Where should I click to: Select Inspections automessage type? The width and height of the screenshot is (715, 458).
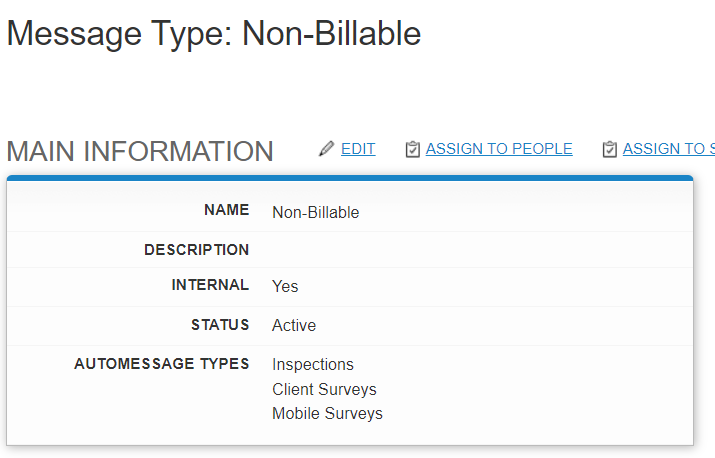(x=313, y=364)
